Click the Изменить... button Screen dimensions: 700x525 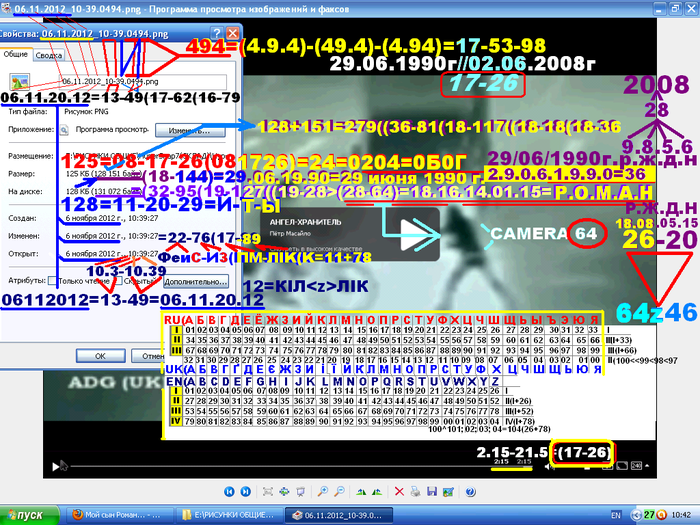click(190, 131)
